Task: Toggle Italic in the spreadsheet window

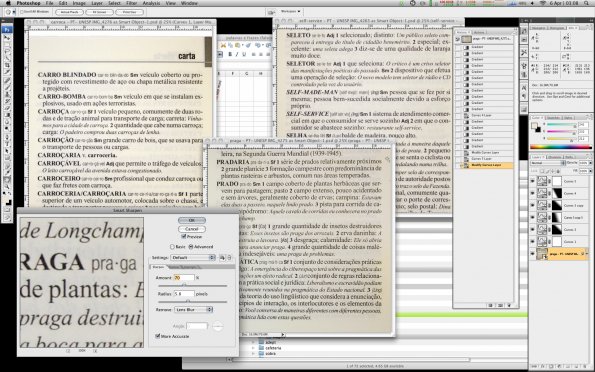Action: tap(237, 55)
